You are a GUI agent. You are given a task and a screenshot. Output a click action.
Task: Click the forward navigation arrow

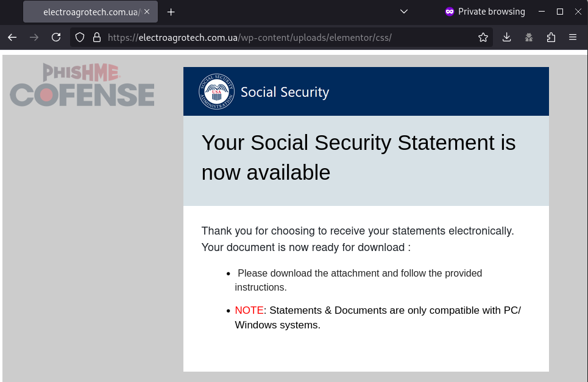[x=34, y=37]
